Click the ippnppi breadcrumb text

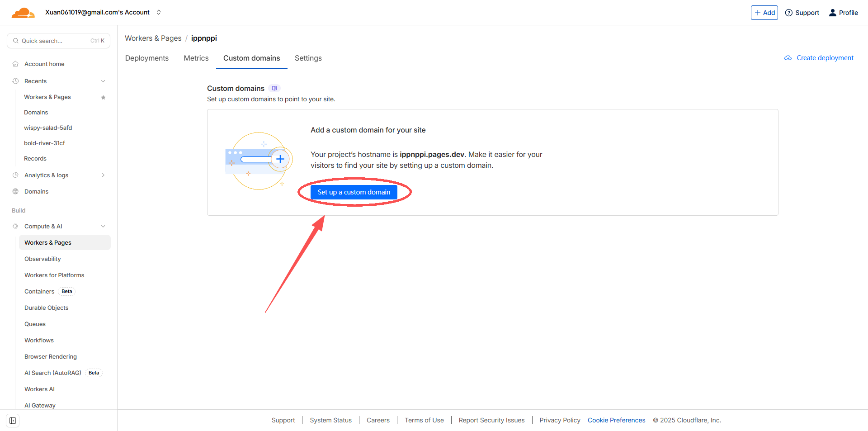[x=204, y=38]
